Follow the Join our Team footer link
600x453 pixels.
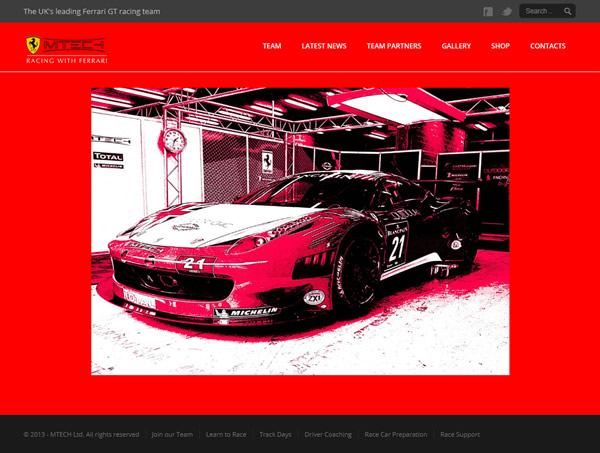172,435
